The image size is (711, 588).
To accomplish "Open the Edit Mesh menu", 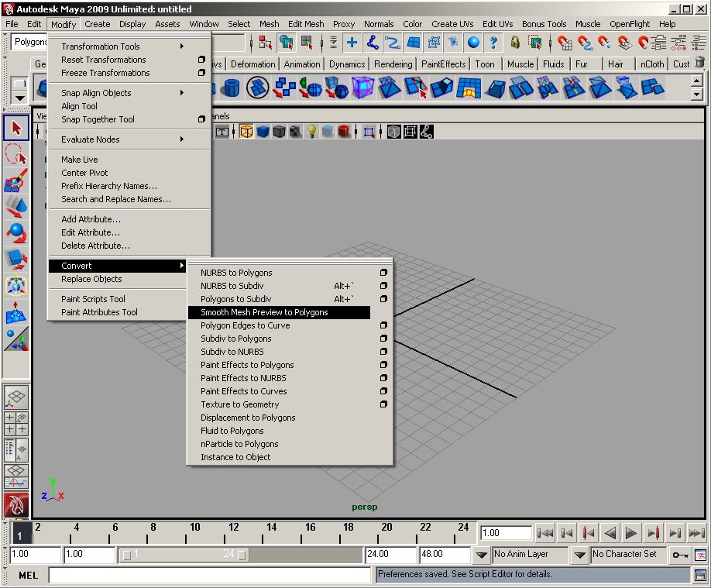I will coord(306,24).
